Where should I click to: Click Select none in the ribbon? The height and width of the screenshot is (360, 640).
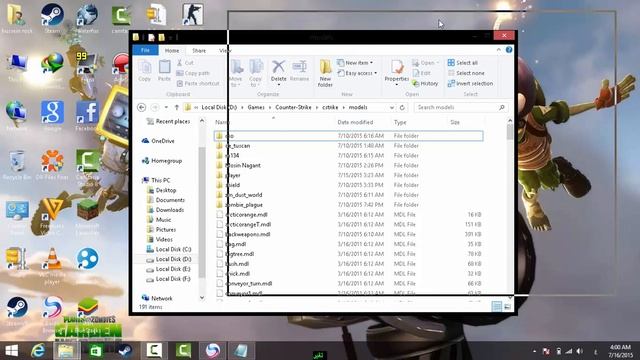tap(466, 73)
